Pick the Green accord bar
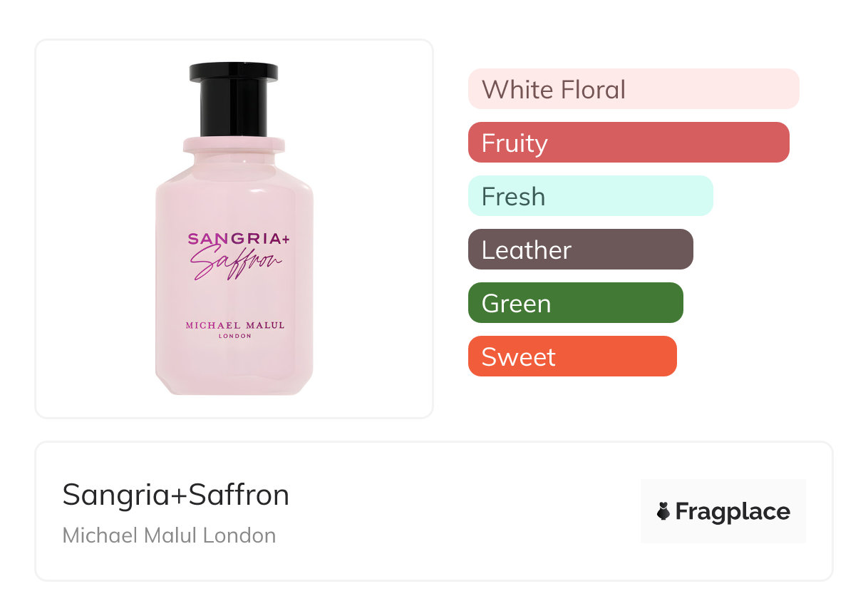Screen dimensions: 868x616 point(575,303)
